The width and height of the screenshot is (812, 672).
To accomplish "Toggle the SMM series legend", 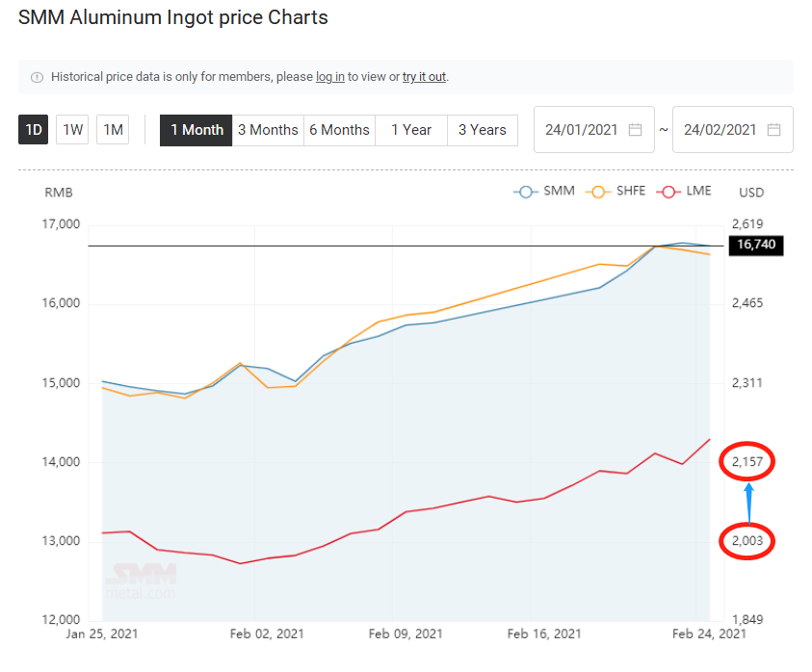I will click(x=544, y=191).
